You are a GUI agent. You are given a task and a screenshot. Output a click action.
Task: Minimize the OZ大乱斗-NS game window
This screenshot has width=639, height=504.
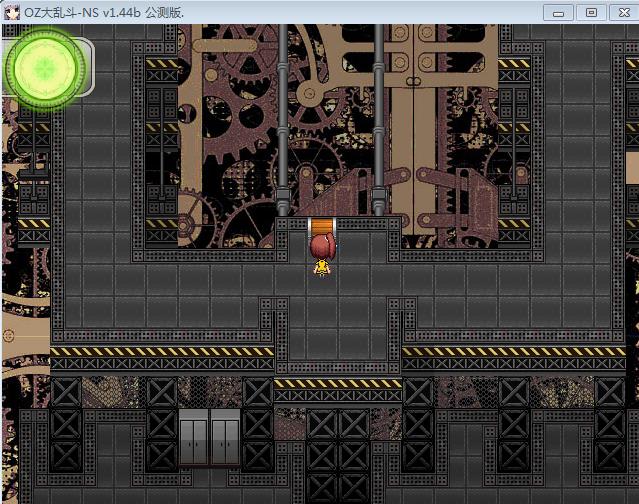(x=558, y=13)
